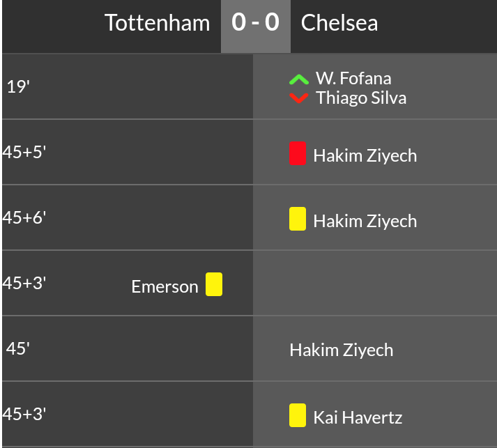Select Hakim Ziyech in the 45' row
Viewport: 497px width, 448px height.
pos(342,350)
